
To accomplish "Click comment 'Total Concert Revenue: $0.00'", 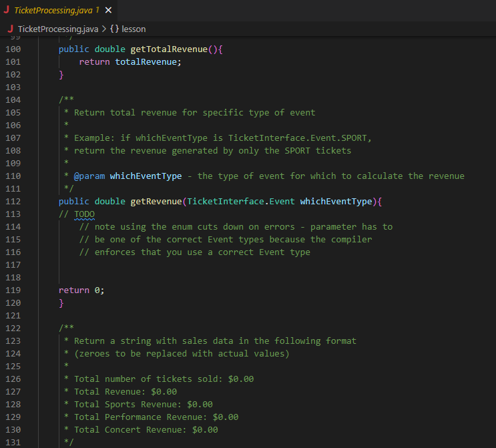I will (146, 430).
